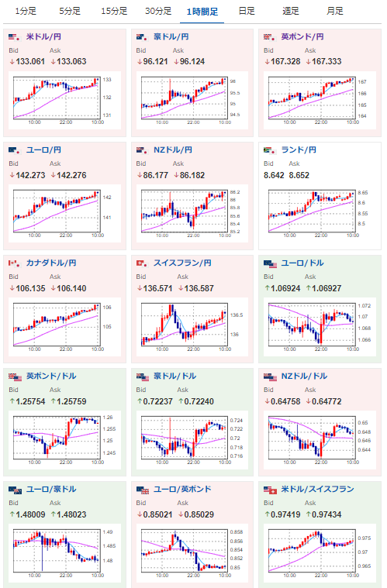387x588 pixels.
Task: Open the ユーロ/円 currency pair link
Action: (x=43, y=150)
